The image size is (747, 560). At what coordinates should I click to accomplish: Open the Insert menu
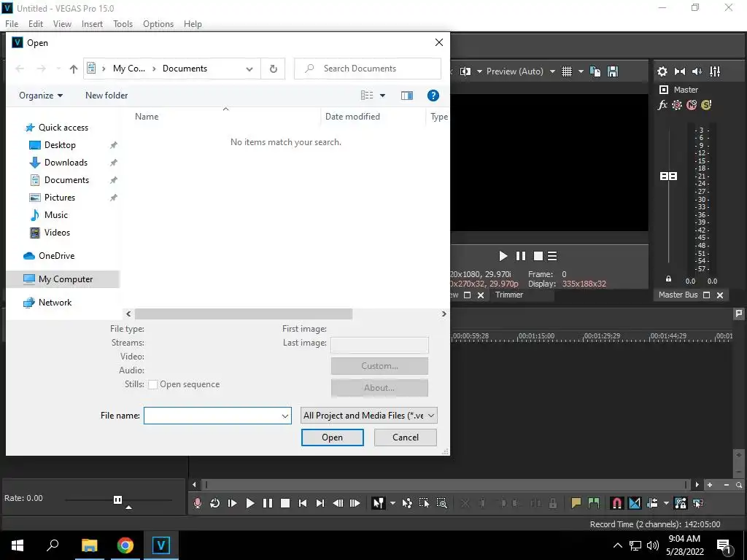coord(92,24)
